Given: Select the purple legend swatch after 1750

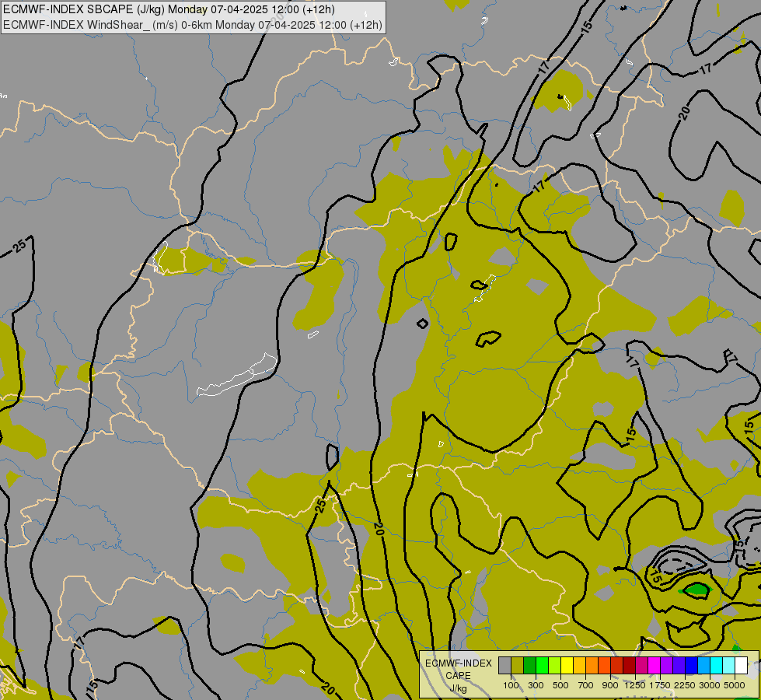Looking at the screenshot, I should click(666, 666).
